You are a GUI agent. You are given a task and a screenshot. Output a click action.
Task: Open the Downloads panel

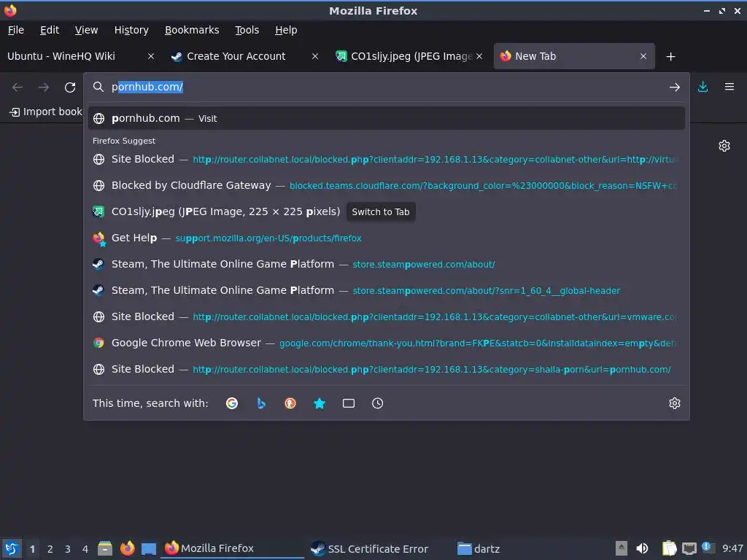click(x=703, y=87)
